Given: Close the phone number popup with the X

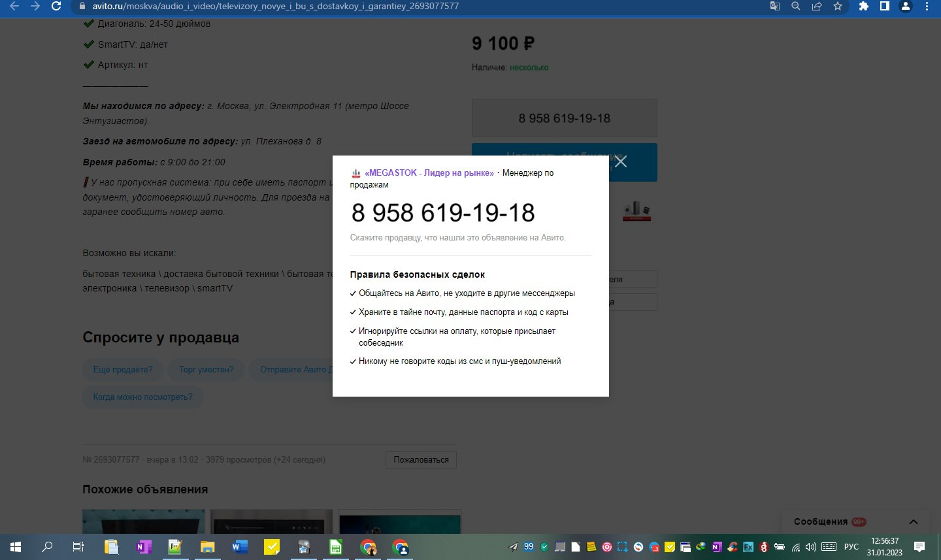Looking at the screenshot, I should (621, 161).
